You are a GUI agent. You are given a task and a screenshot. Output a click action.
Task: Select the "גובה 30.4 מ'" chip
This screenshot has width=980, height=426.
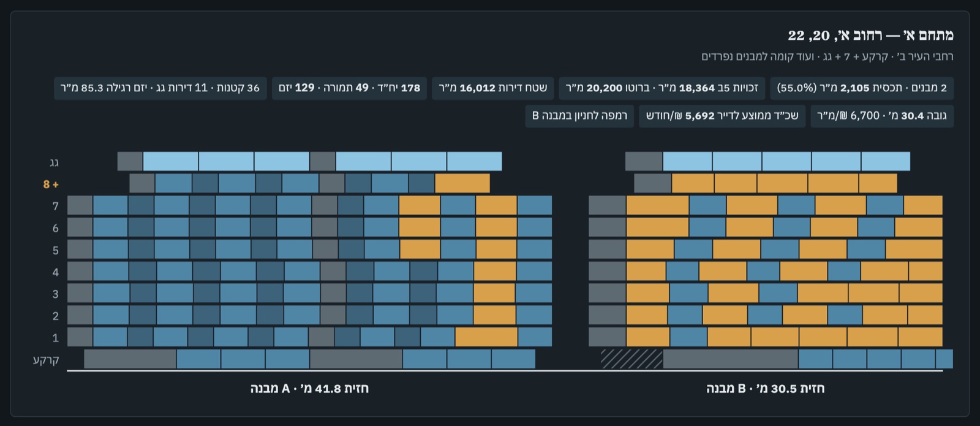tap(882, 116)
